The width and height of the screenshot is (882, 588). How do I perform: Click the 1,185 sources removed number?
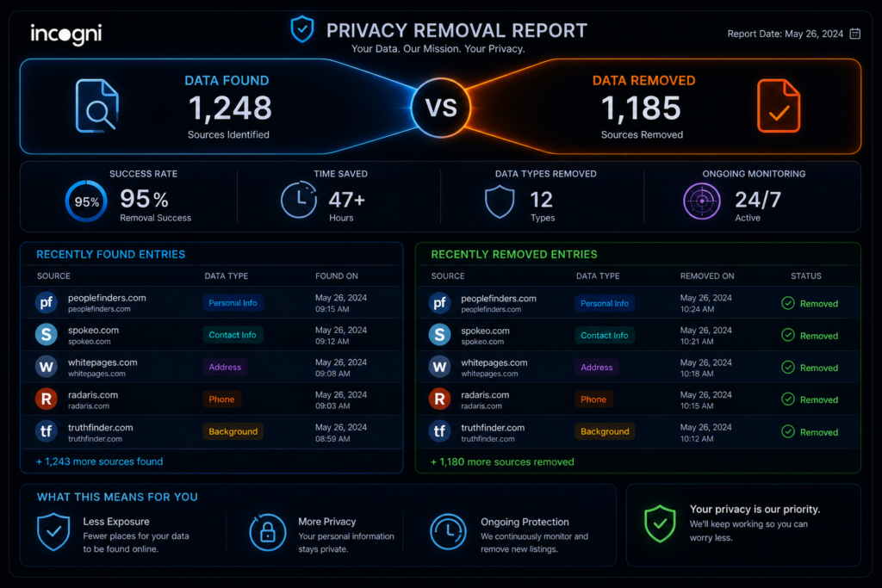click(x=641, y=108)
